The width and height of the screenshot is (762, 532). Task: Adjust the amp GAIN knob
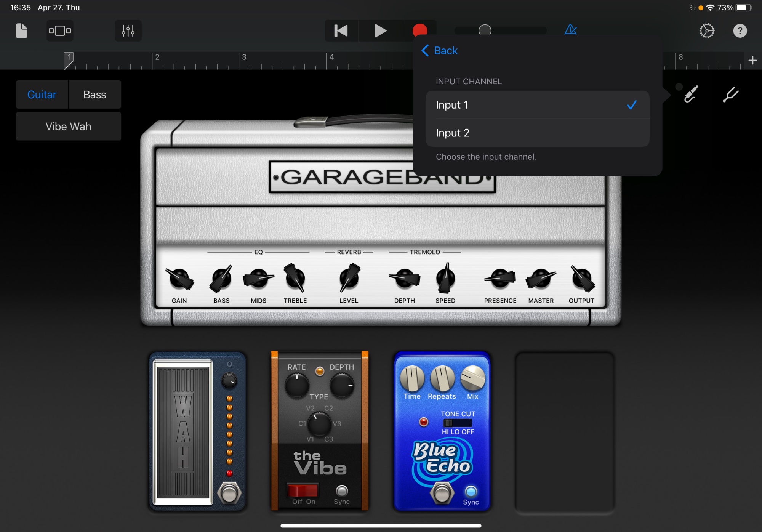179,279
